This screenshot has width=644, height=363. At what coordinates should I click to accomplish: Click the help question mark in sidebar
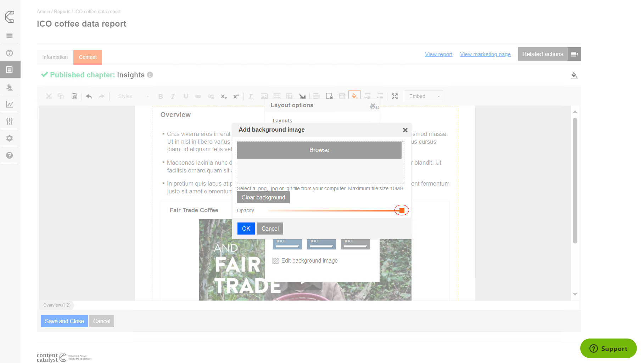(10, 155)
